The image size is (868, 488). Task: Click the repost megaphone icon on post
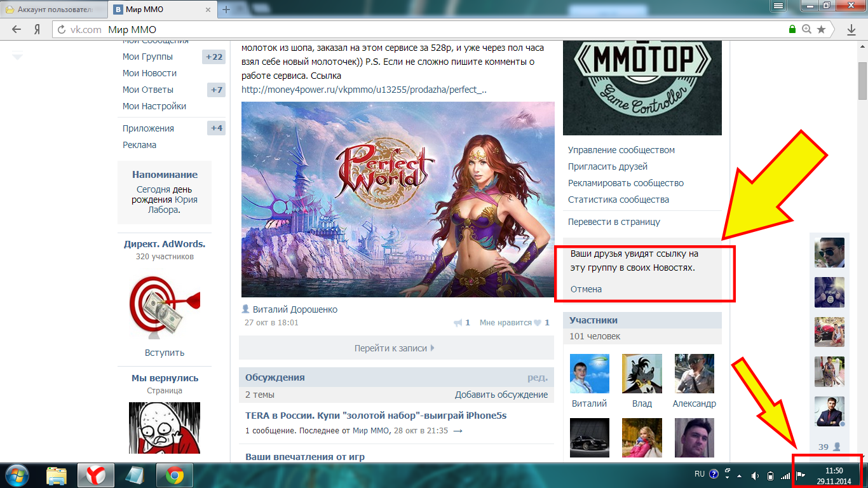[458, 323]
